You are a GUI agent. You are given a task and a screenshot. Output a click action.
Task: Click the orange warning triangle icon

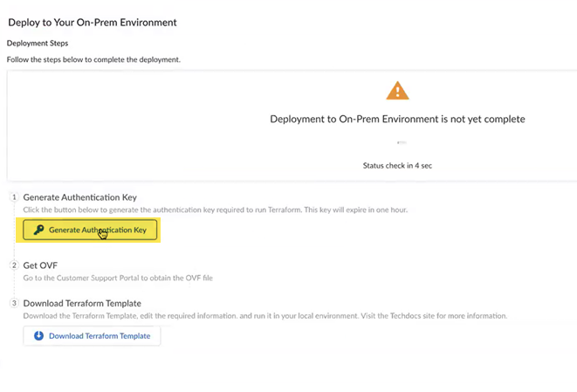397,91
